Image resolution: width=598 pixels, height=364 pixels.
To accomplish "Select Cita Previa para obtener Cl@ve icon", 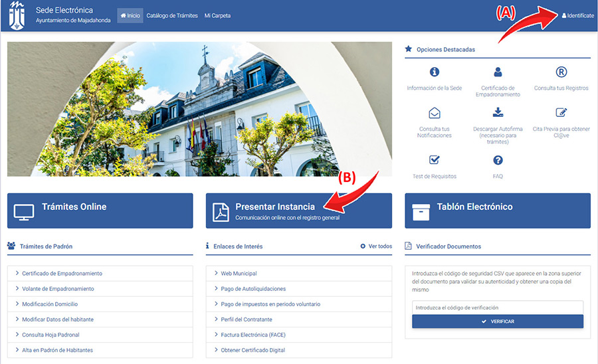I will click(561, 113).
